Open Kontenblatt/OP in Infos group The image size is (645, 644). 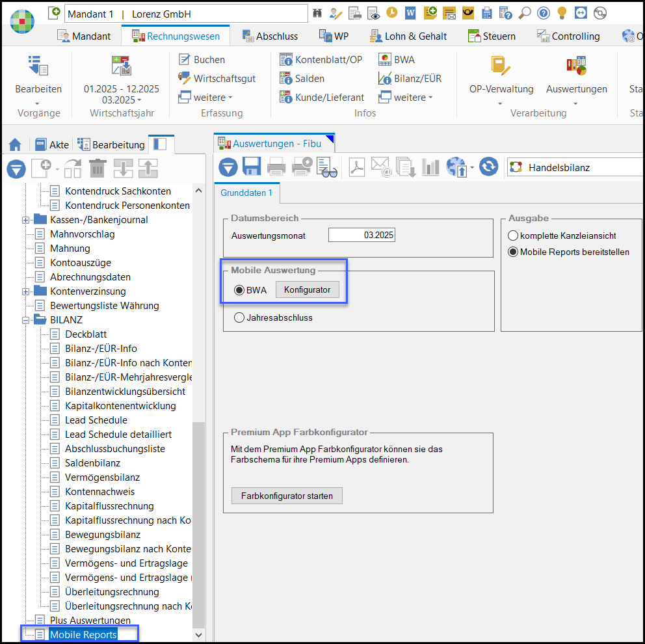click(x=321, y=60)
